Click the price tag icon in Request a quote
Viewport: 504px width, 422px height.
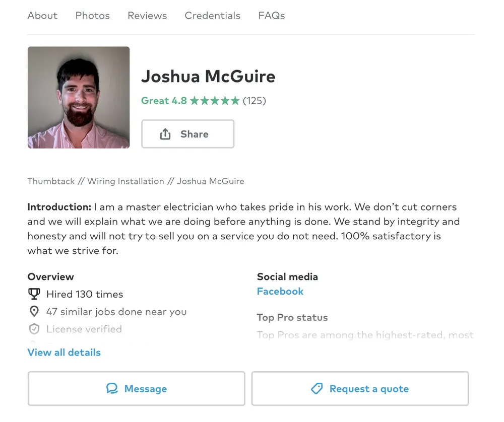[x=317, y=389]
